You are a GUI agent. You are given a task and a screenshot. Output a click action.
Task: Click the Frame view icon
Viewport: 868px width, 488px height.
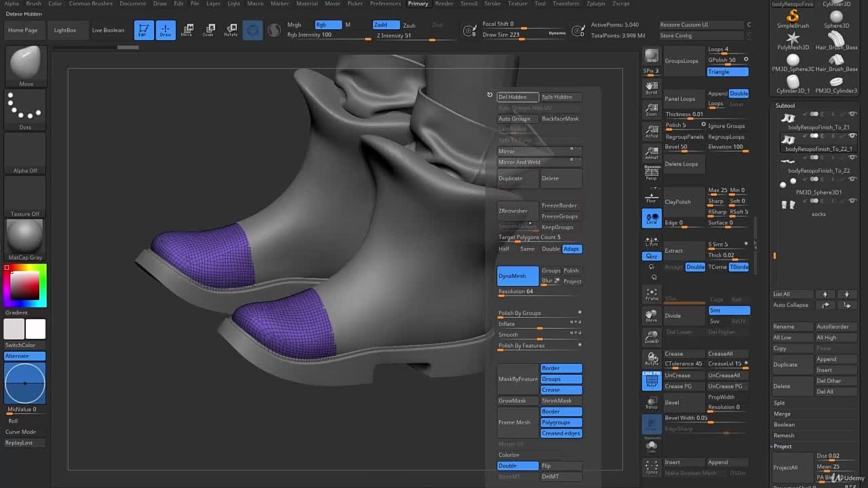(x=652, y=294)
